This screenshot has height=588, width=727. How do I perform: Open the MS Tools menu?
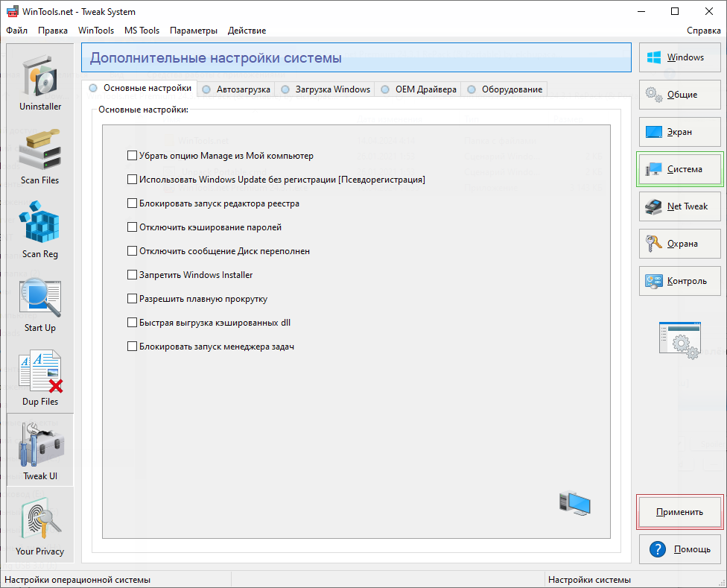click(142, 31)
